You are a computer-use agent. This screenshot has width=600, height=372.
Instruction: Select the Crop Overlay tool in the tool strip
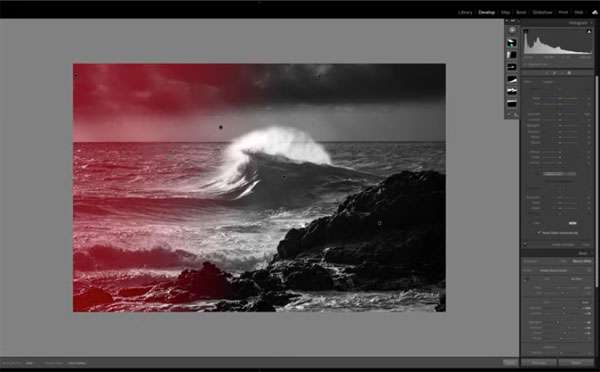(547, 73)
